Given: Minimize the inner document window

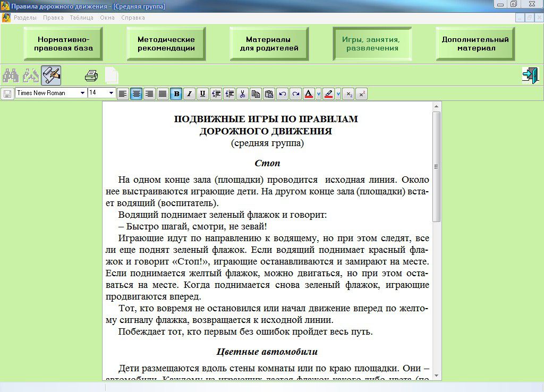Looking at the screenshot, I should [x=520, y=18].
